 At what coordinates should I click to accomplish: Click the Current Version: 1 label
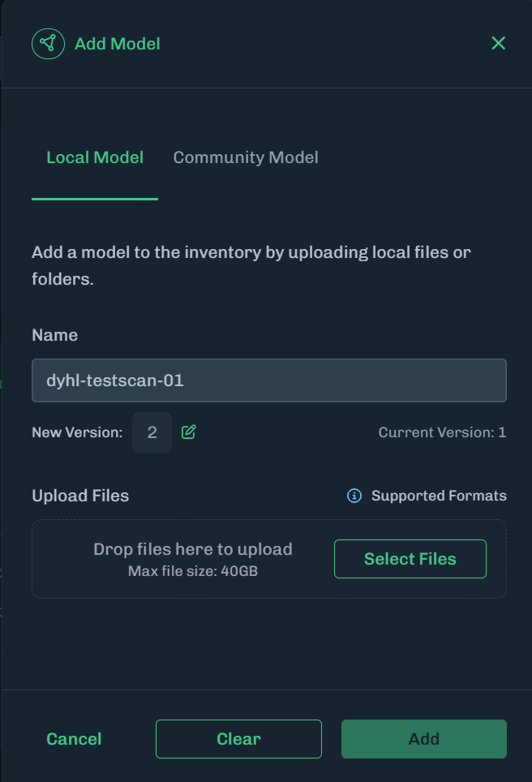pyautogui.click(x=442, y=432)
